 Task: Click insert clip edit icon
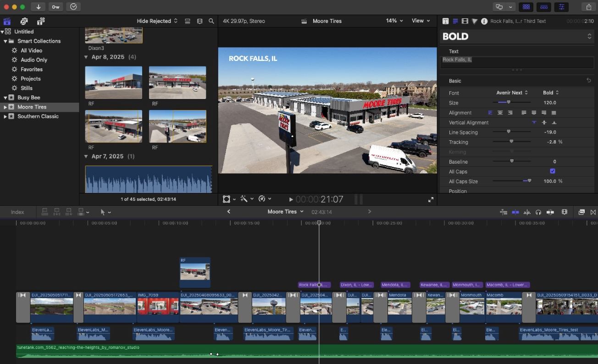[x=57, y=212]
